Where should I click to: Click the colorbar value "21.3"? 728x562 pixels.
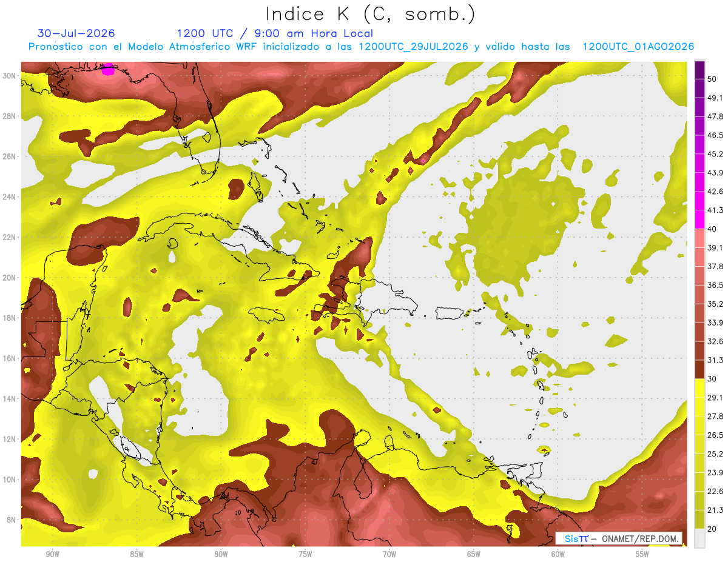pos(715,510)
